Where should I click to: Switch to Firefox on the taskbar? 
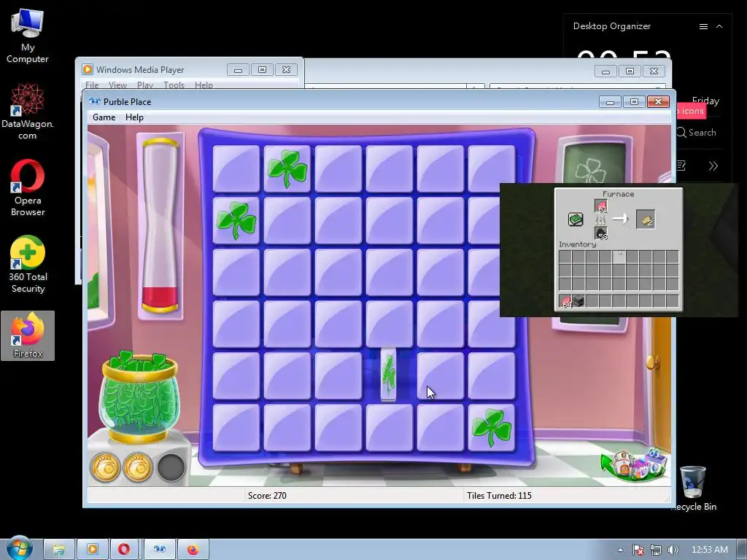click(193, 550)
